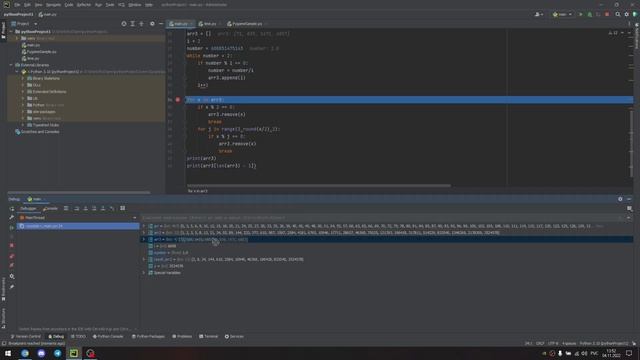The height and width of the screenshot is (360, 640).
Task: Open the TODO tool window button
Action: 78,337
